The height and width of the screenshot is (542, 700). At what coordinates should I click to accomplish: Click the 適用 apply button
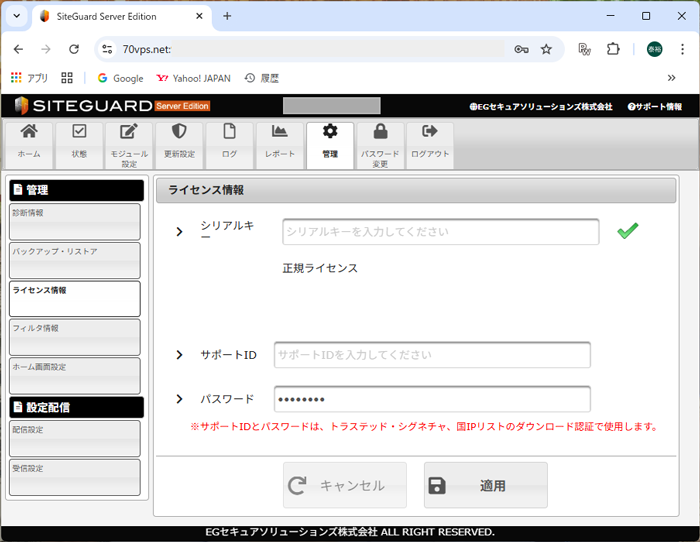tap(486, 485)
